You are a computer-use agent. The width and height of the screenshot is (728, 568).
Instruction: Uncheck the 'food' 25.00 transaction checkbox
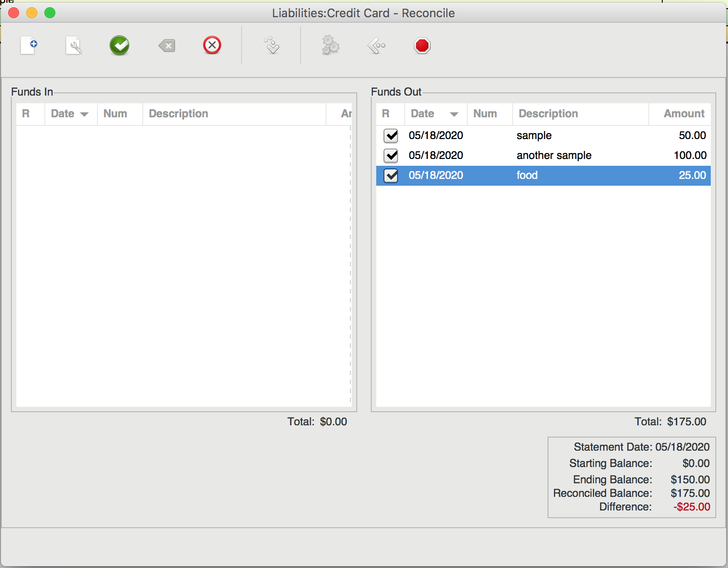point(391,175)
